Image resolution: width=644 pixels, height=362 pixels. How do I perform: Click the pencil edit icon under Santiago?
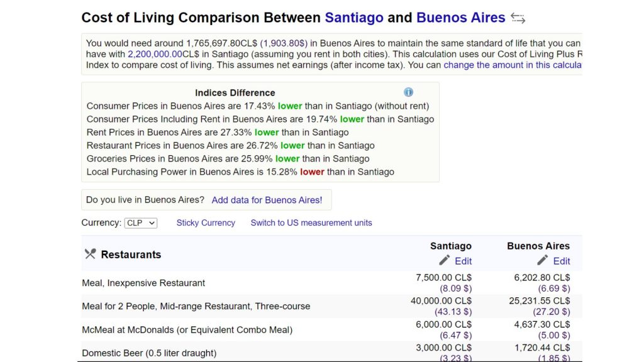tap(445, 260)
